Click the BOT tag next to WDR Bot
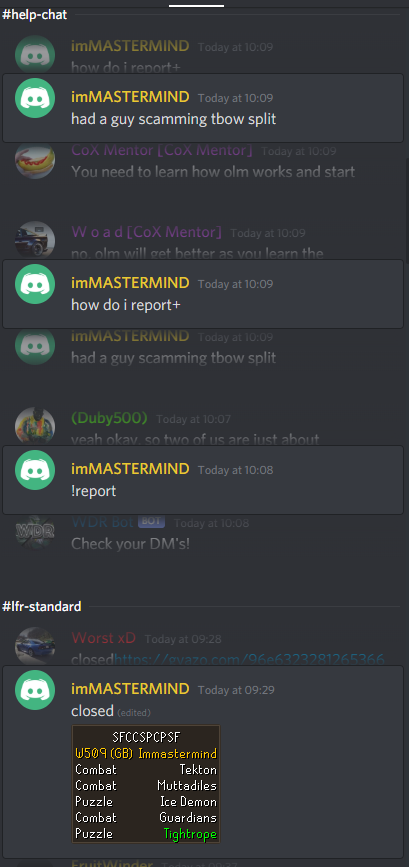This screenshot has height=867, width=409. [x=151, y=521]
